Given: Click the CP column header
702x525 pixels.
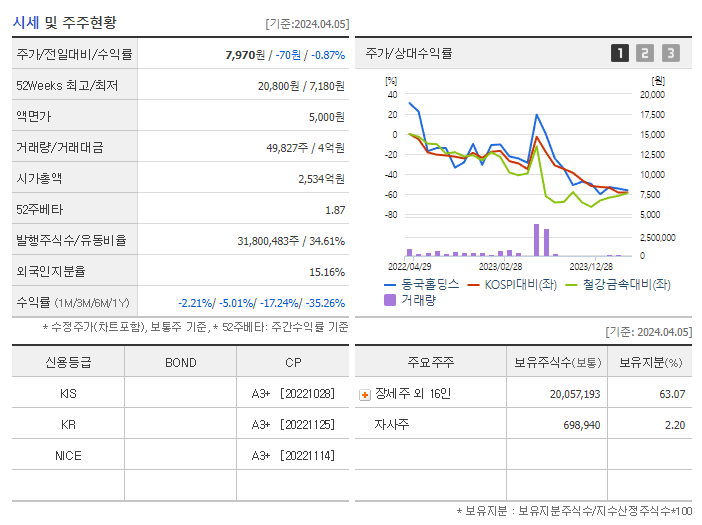Looking at the screenshot, I should [293, 363].
